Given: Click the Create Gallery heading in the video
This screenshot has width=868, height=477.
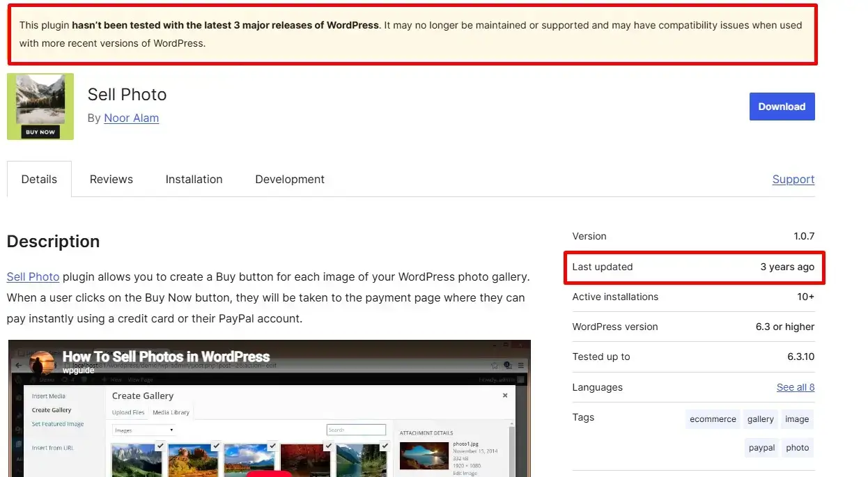Looking at the screenshot, I should point(143,396).
